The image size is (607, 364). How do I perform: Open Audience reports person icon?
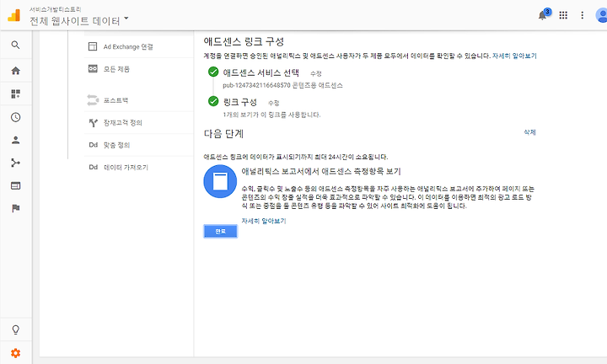(15, 140)
